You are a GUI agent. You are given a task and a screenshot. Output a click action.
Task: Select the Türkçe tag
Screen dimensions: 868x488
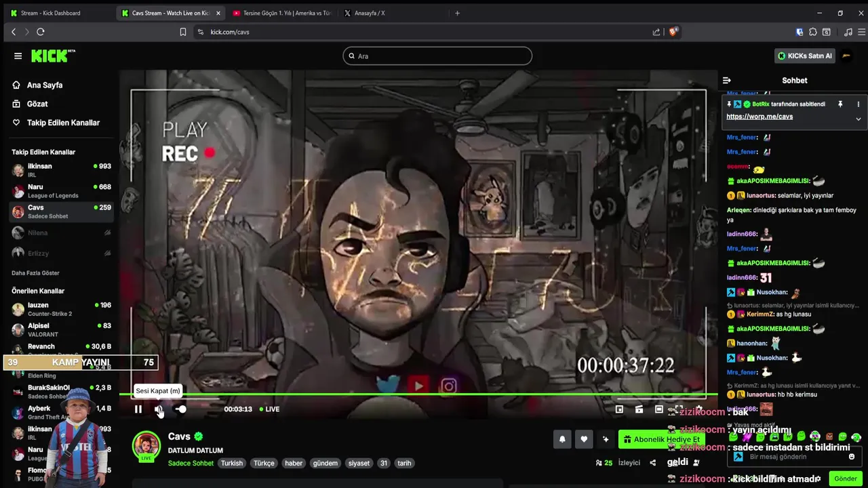tap(264, 464)
